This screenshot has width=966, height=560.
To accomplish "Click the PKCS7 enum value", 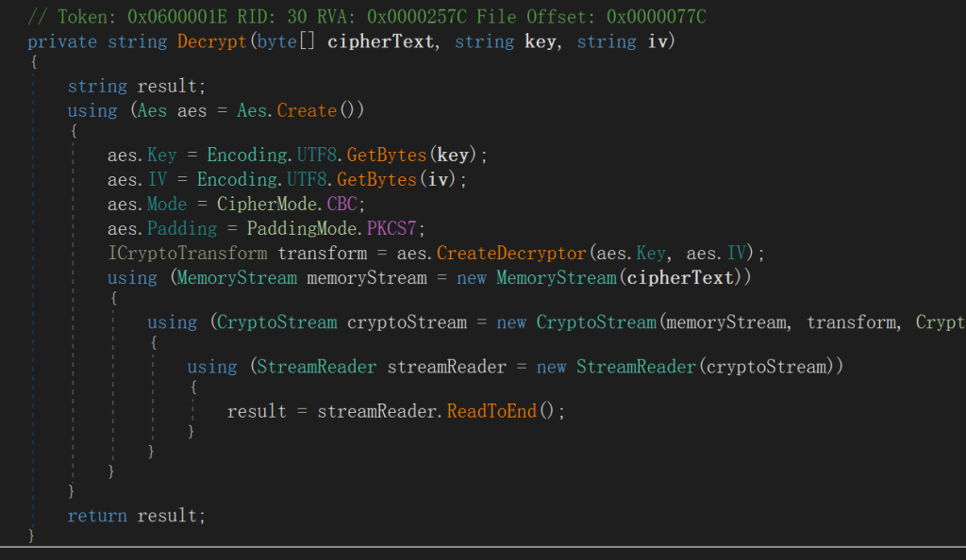I will (391, 229).
